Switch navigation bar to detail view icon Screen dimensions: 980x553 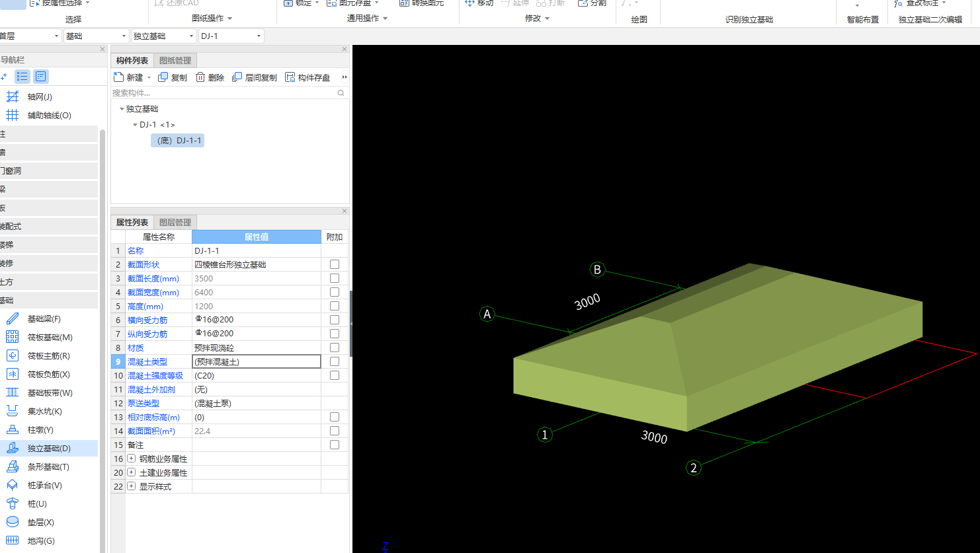(41, 77)
